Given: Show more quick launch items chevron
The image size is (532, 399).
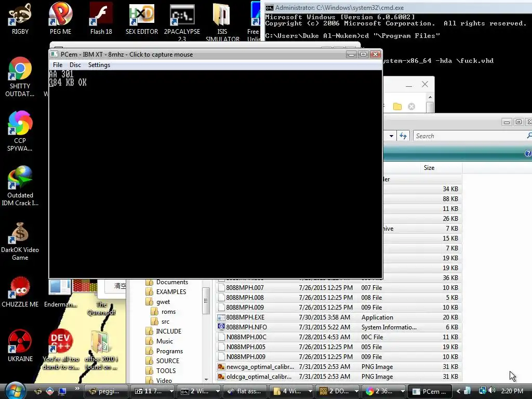Looking at the screenshot, I should point(77,389).
